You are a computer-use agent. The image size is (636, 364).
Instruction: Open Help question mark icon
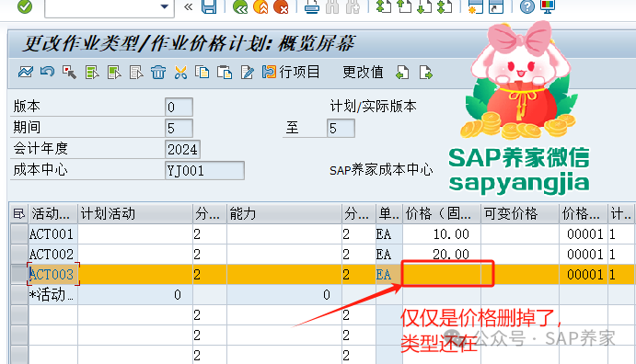pos(526,6)
